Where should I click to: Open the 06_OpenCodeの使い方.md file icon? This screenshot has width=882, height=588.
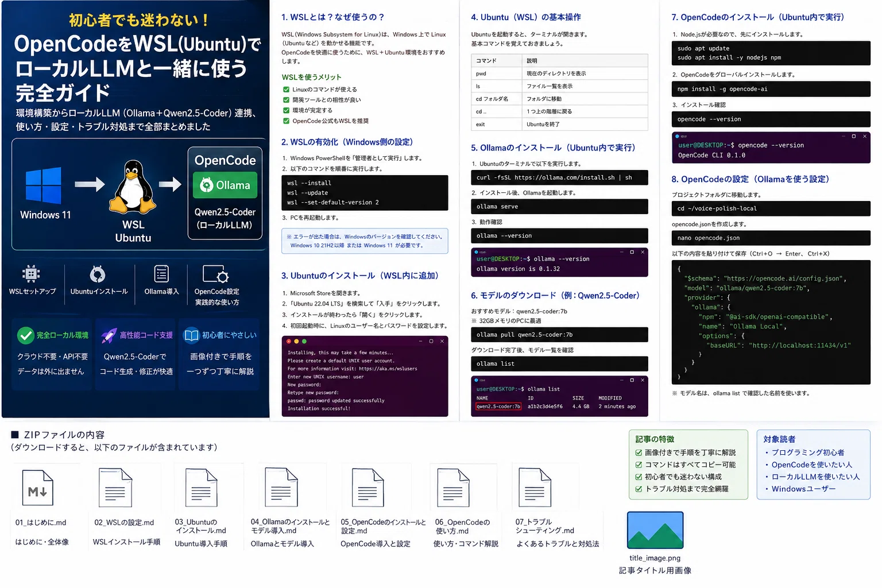[453, 488]
